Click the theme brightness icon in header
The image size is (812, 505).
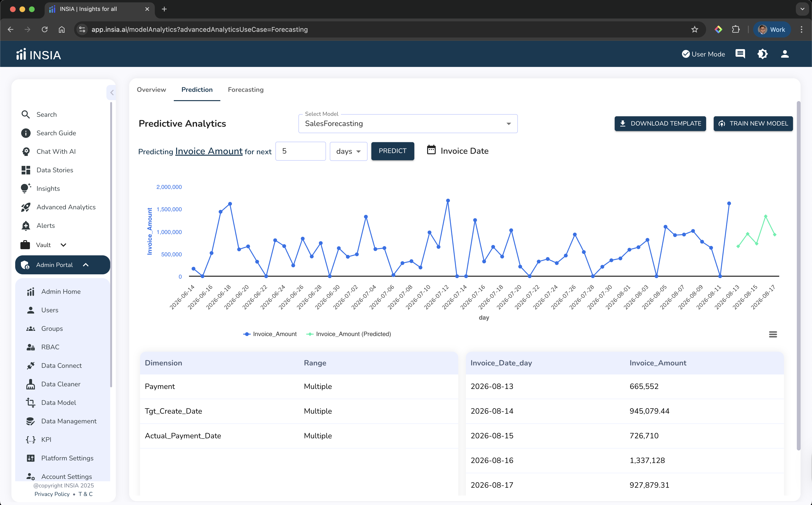762,54
